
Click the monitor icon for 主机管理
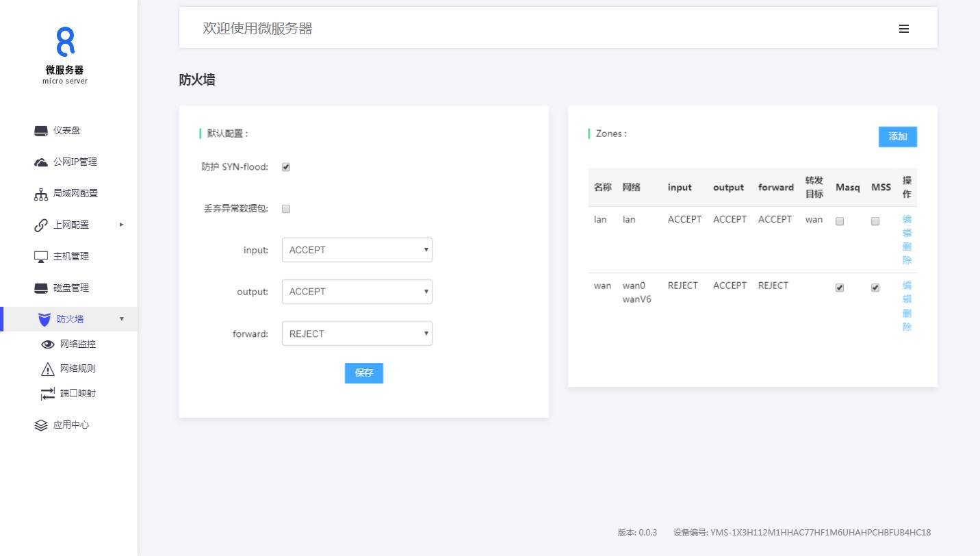41,257
